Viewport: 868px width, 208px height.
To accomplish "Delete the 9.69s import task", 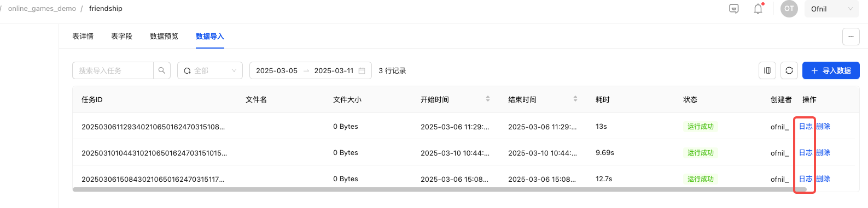I will (x=823, y=153).
